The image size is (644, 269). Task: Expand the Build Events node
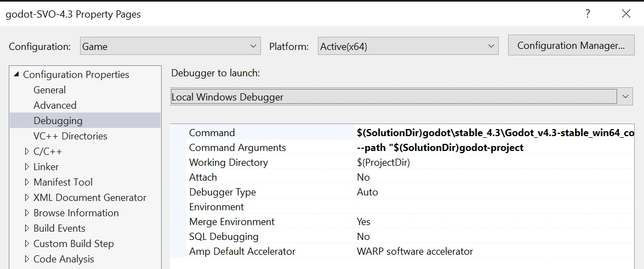pyautogui.click(x=27, y=228)
